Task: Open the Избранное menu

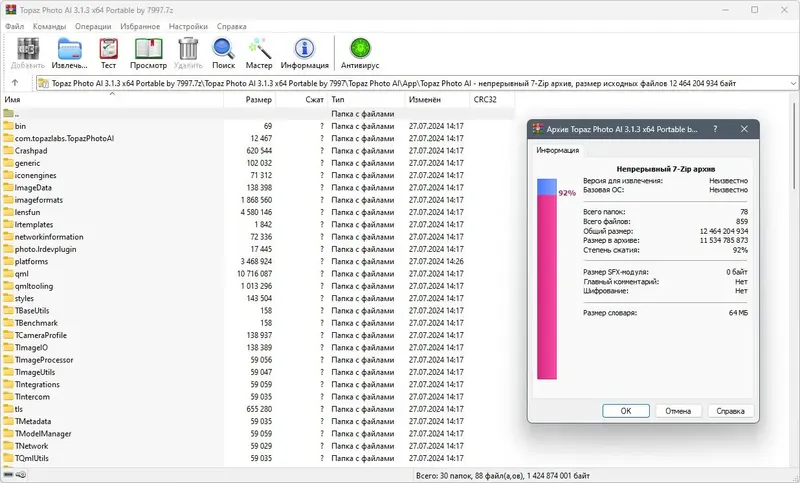Action: click(140, 27)
